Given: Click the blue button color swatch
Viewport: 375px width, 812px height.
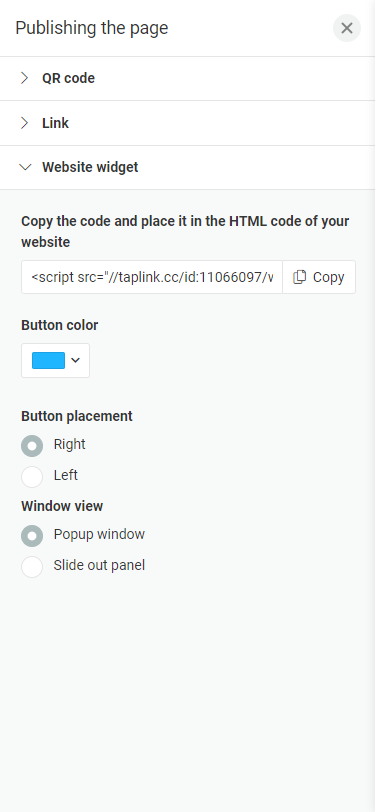Looking at the screenshot, I should point(48,360).
